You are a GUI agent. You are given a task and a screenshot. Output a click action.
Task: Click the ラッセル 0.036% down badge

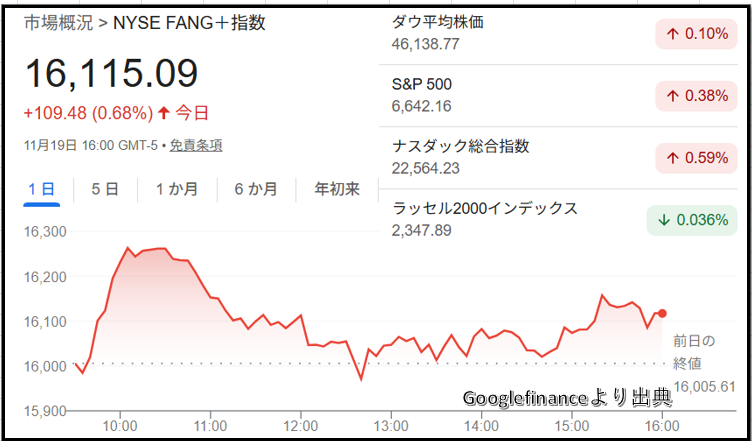692,220
